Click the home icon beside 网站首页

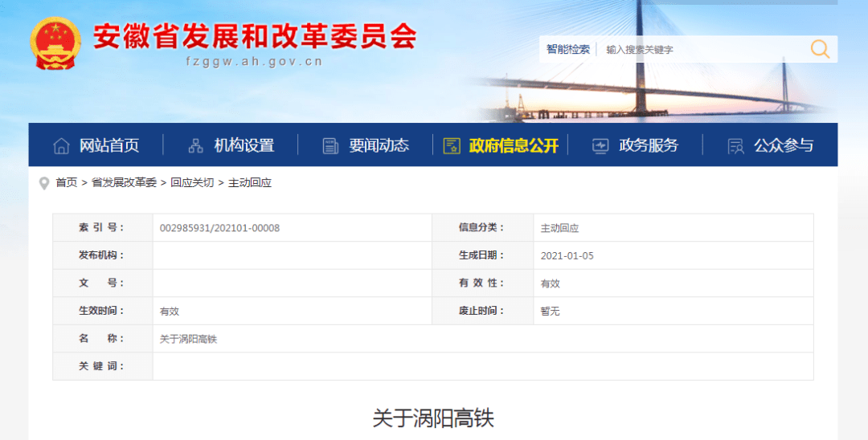[61, 146]
